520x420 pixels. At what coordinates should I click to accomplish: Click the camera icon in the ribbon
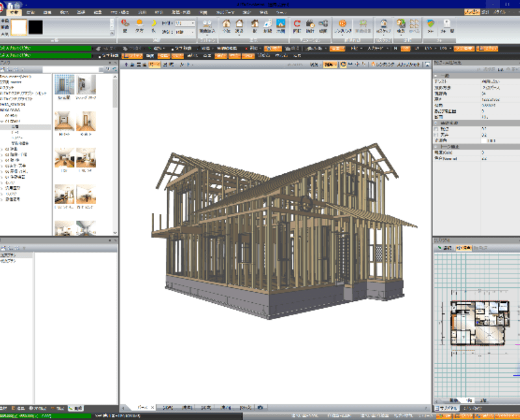click(x=310, y=24)
